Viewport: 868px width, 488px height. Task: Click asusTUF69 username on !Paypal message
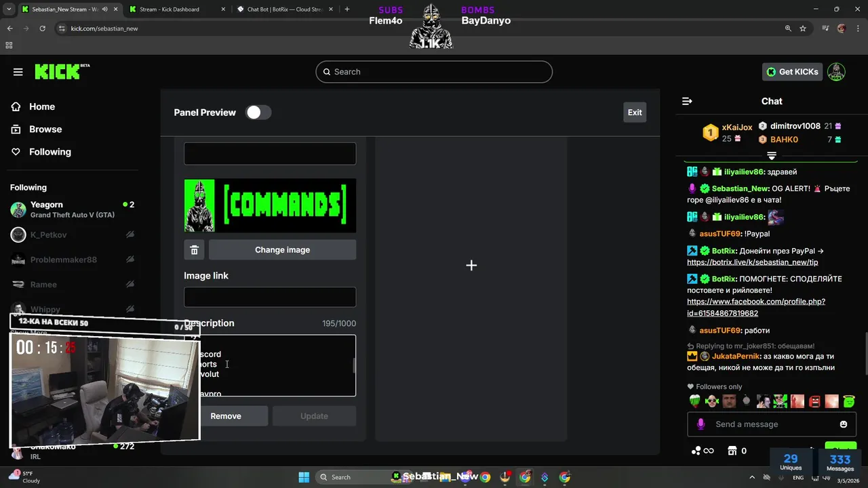(720, 234)
